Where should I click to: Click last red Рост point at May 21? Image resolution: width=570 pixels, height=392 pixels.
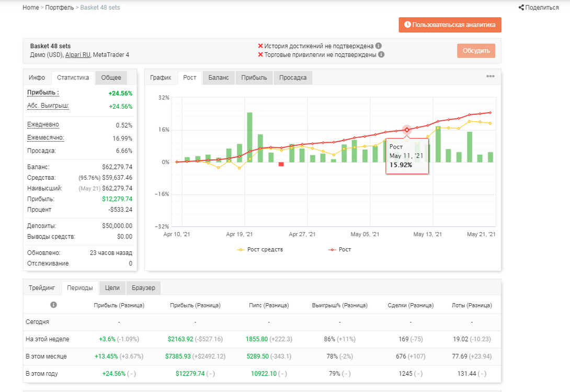[491, 112]
